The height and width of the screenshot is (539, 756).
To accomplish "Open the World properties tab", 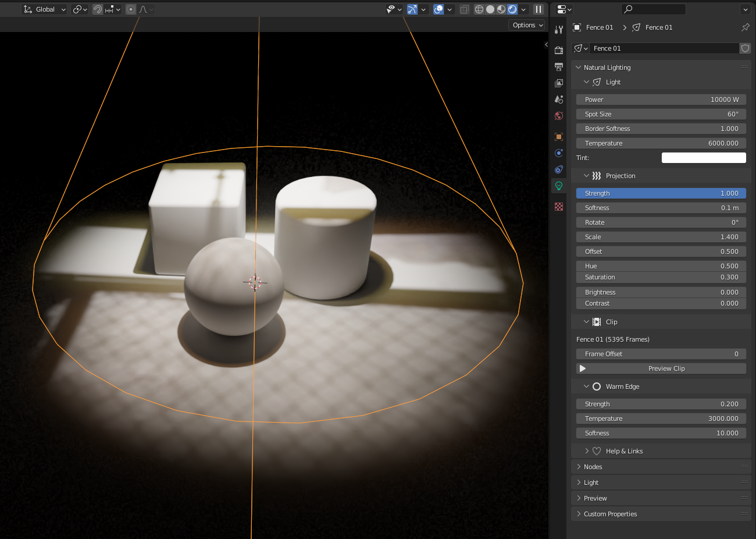I will [559, 116].
